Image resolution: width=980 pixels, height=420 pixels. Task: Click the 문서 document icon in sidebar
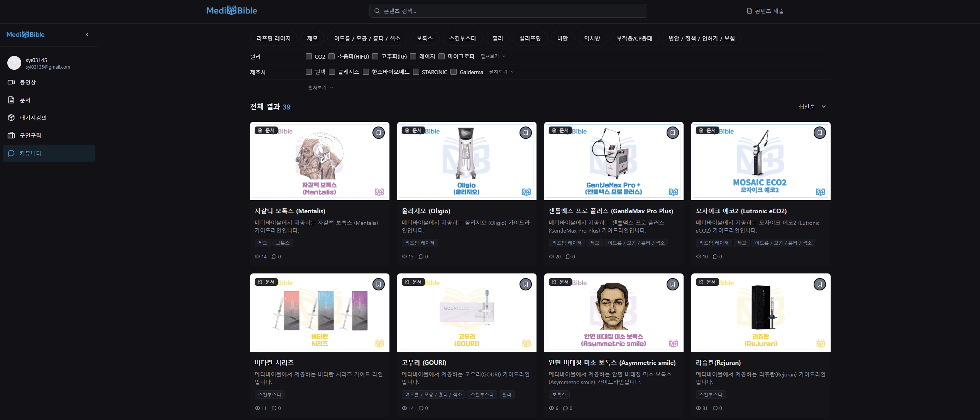click(x=11, y=100)
